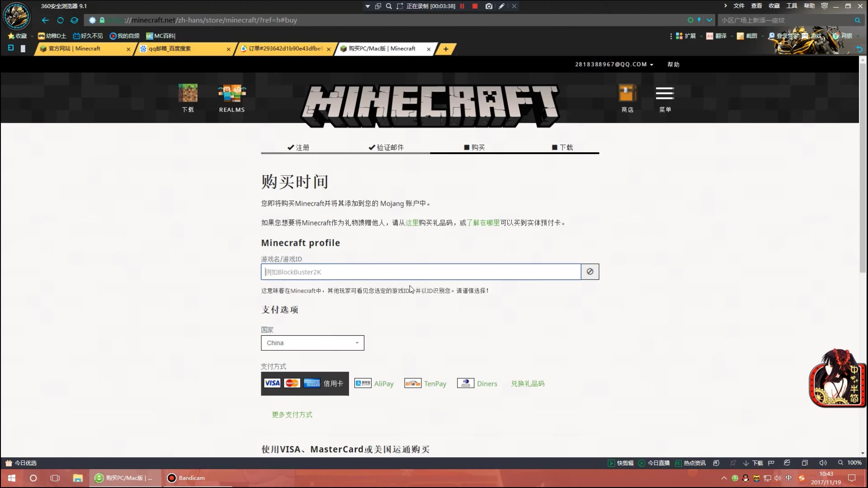Viewport: 868px width, 488px height.
Task: Click the 兑换礼品码 link
Action: point(528,384)
